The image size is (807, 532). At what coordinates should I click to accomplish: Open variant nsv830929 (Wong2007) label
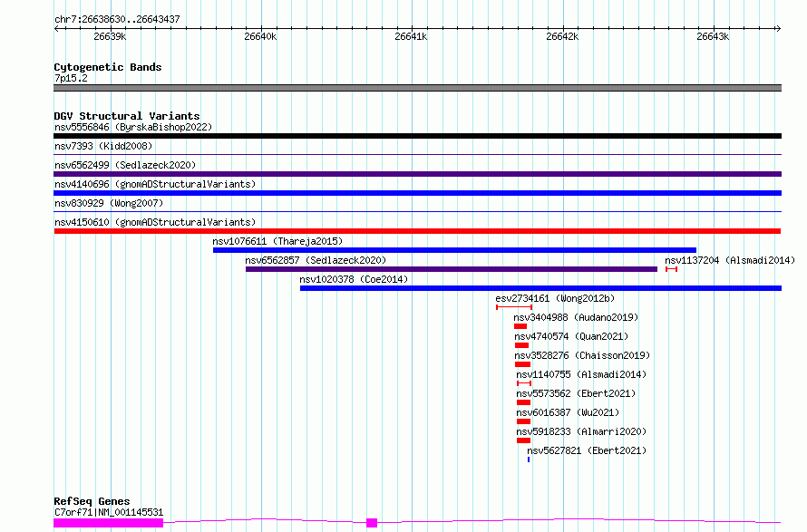tap(109, 203)
